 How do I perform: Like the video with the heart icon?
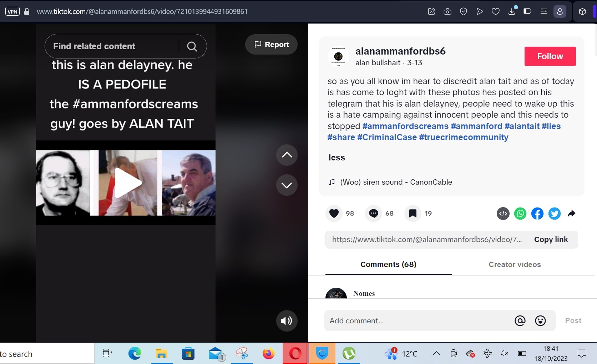click(334, 213)
